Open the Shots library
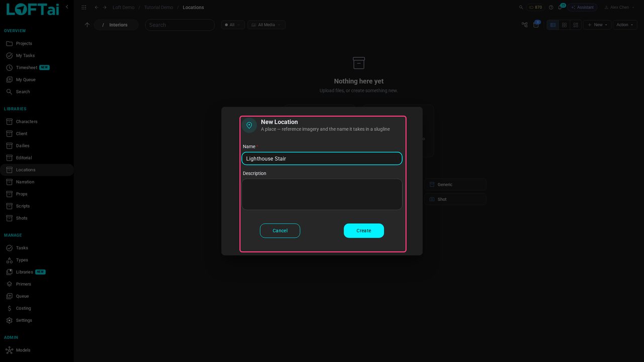This screenshot has width=644, height=362. [37, 218]
